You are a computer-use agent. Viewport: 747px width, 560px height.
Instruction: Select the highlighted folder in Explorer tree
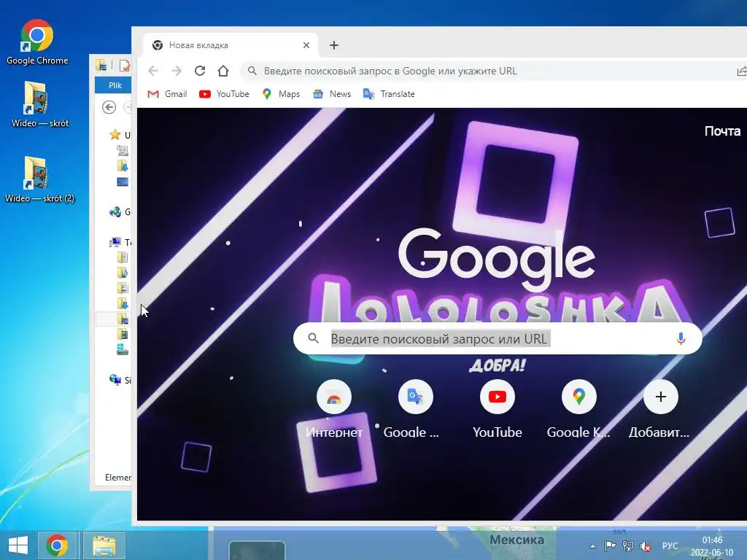(123, 319)
